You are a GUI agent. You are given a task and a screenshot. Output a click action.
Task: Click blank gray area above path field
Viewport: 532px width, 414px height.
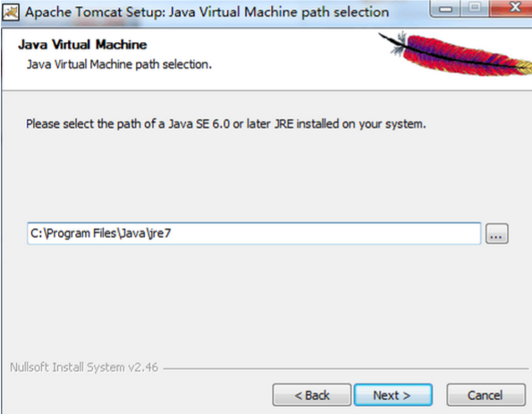click(x=254, y=176)
